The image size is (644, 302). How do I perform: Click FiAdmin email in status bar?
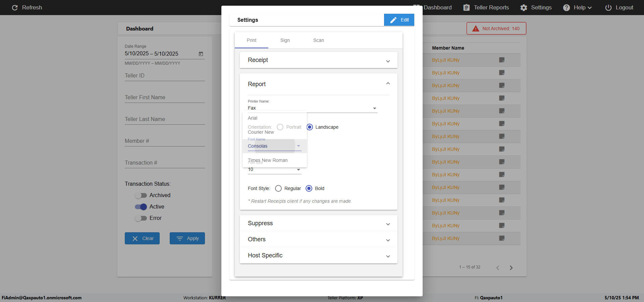(x=42, y=298)
